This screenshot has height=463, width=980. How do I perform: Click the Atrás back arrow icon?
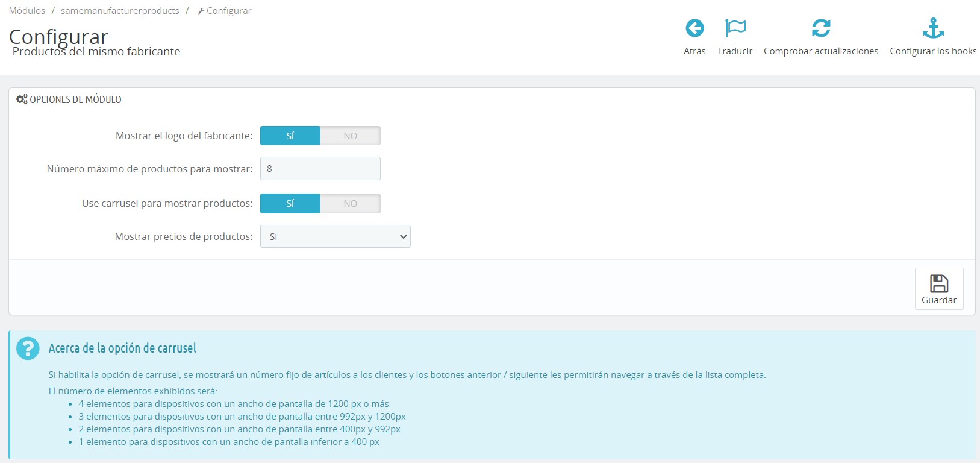click(x=694, y=28)
